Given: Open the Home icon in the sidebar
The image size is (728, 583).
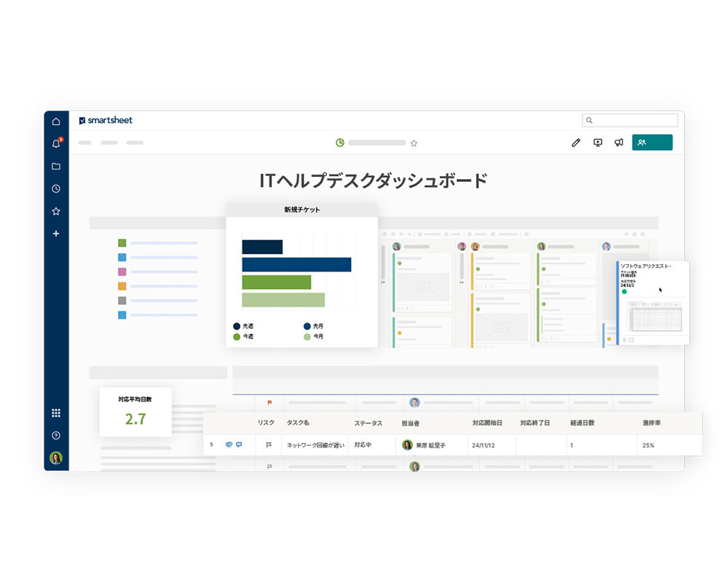Looking at the screenshot, I should pyautogui.click(x=56, y=121).
